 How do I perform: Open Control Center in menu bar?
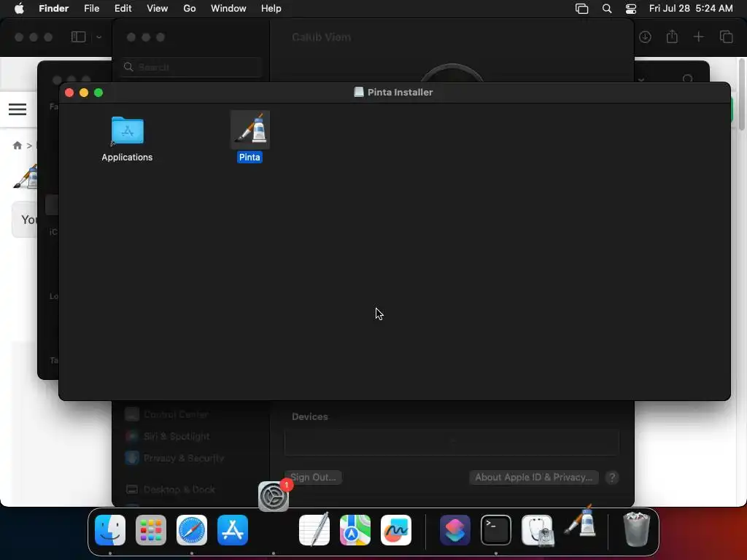(631, 9)
